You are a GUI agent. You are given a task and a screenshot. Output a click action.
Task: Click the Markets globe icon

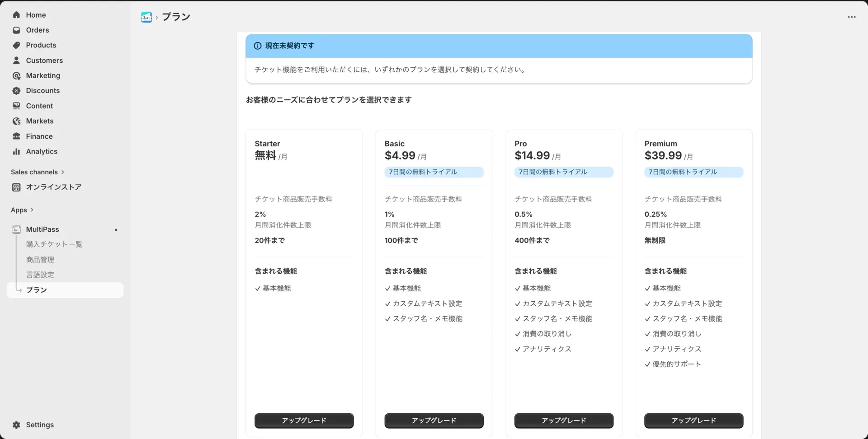16,121
